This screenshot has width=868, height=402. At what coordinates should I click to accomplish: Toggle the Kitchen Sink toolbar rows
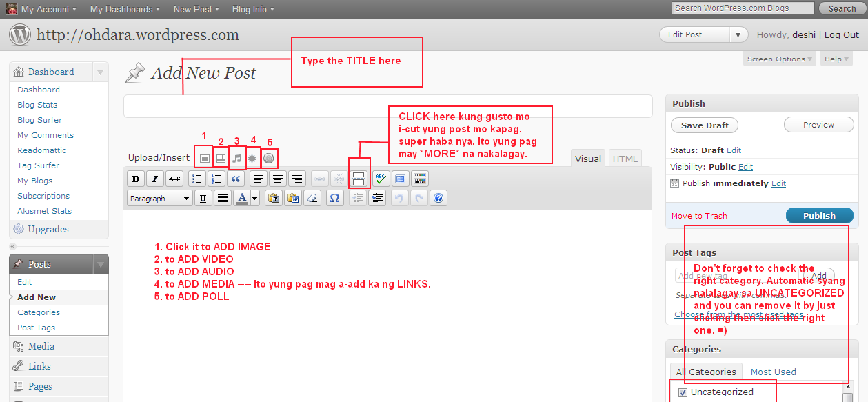point(419,179)
